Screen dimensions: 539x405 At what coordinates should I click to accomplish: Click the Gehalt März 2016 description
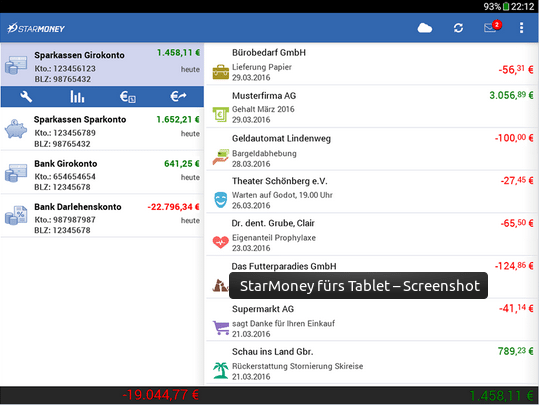click(263, 109)
